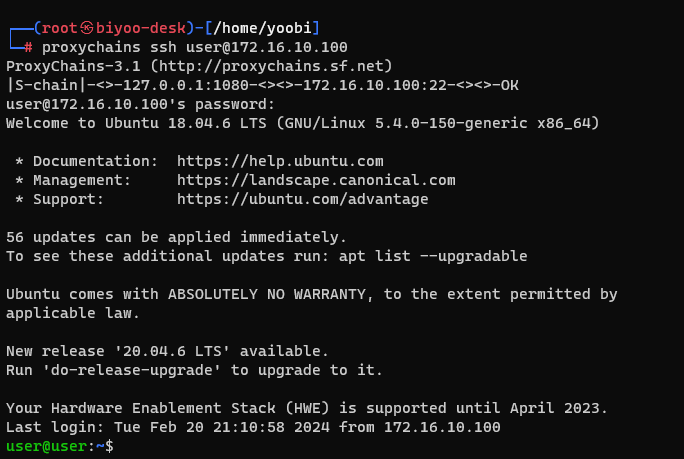684x459 pixels.
Task: Open the landscape.canonical.com management URL
Action: 316,180
